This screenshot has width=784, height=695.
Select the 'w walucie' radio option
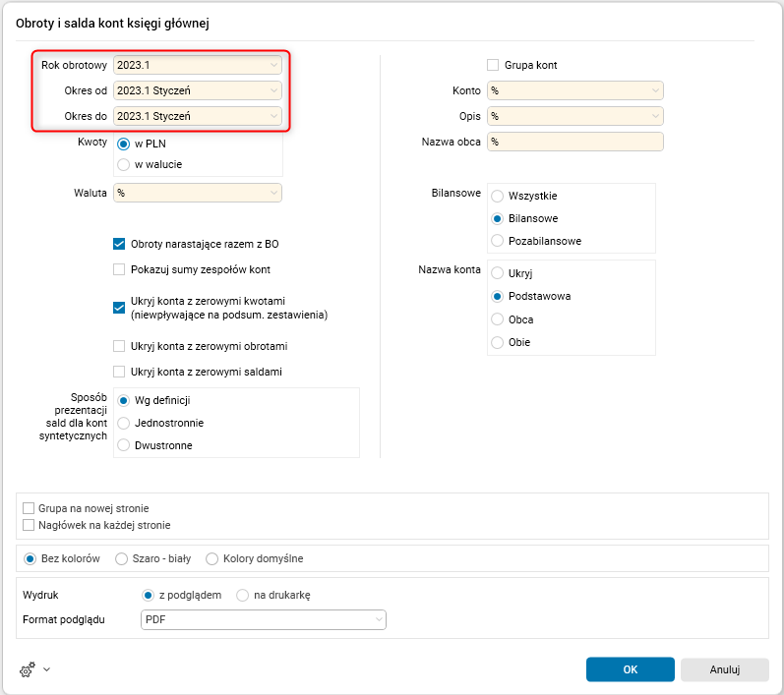pos(124,164)
